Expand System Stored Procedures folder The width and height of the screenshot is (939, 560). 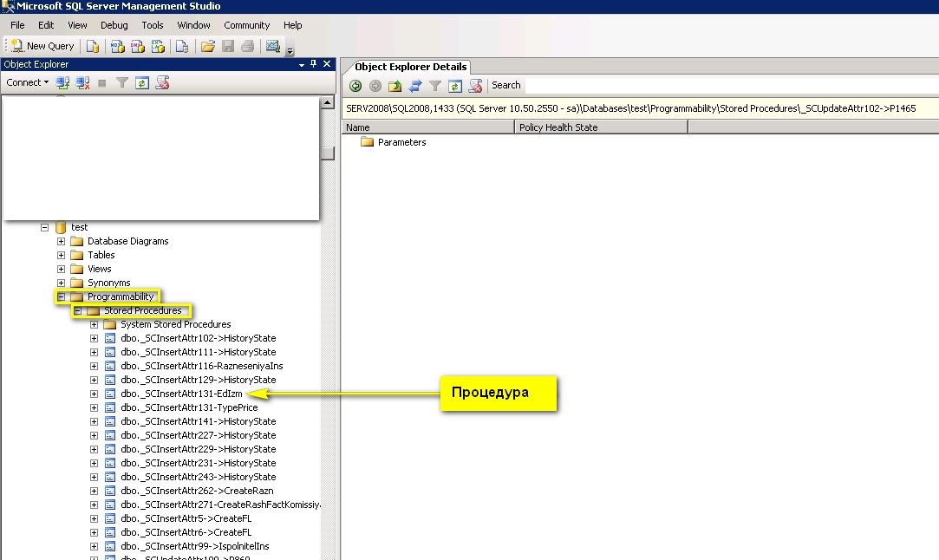coord(94,324)
